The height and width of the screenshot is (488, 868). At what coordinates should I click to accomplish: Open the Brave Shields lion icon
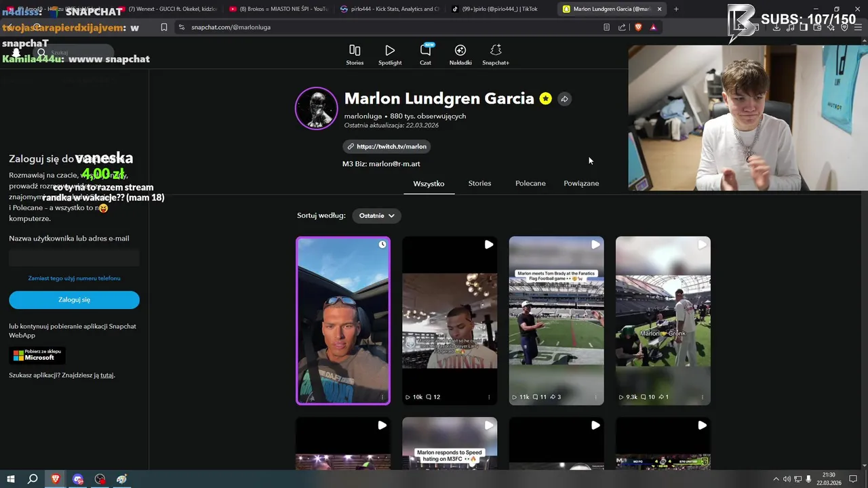point(638,27)
